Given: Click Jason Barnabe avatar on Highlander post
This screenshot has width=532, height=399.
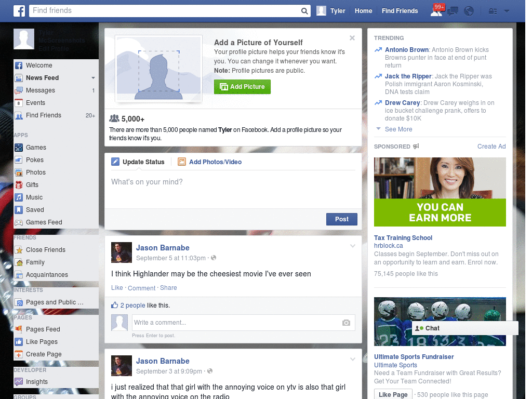Looking at the screenshot, I should (x=122, y=252).
